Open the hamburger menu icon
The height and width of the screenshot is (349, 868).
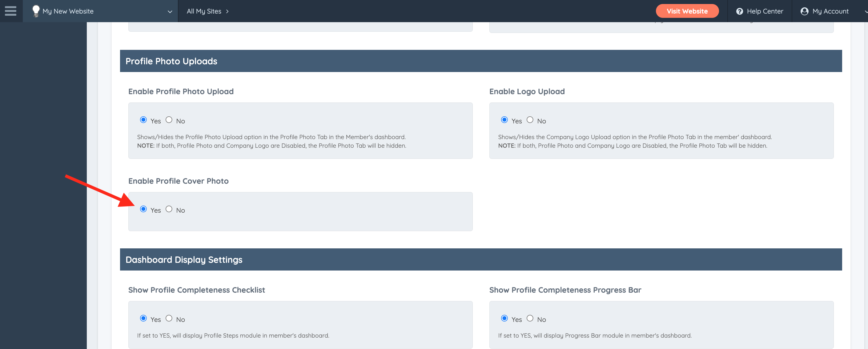click(x=10, y=11)
